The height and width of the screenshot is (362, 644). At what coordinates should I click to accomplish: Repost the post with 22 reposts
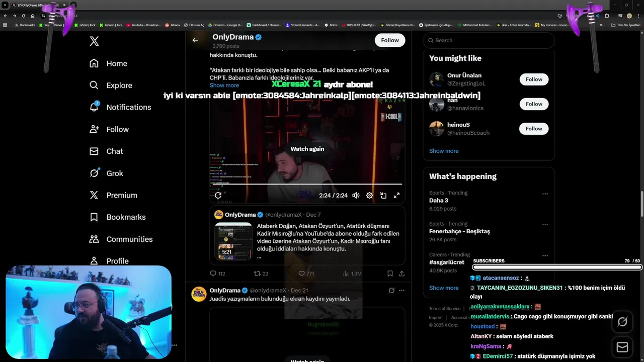tap(261, 274)
